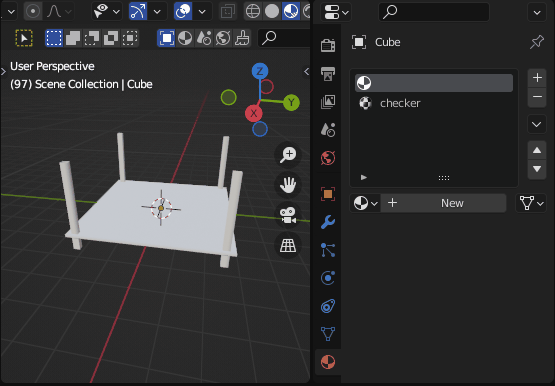Viewport: 555px width, 386px height.
Task: Choose 'extend selection' mode icon
Action: pyautogui.click(x=73, y=38)
